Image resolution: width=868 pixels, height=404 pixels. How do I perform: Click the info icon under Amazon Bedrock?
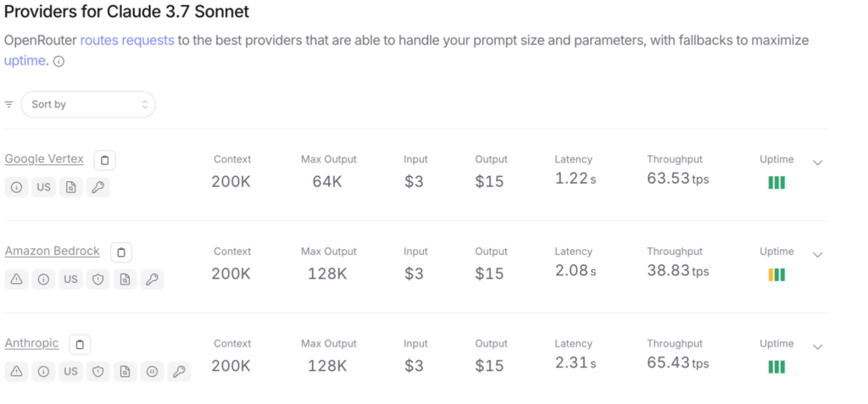tap(44, 279)
